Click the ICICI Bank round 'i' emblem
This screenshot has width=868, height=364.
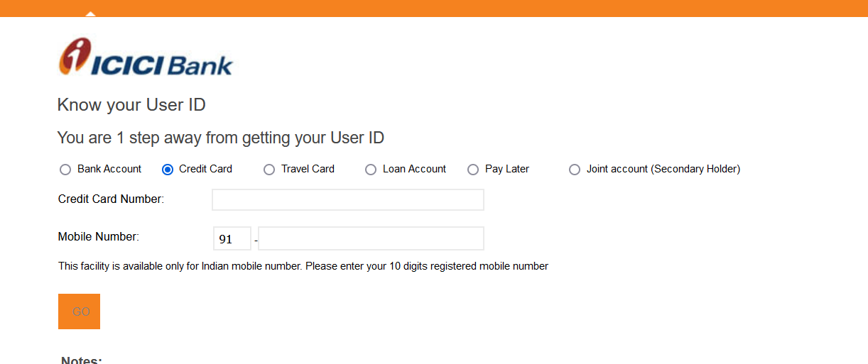click(74, 56)
